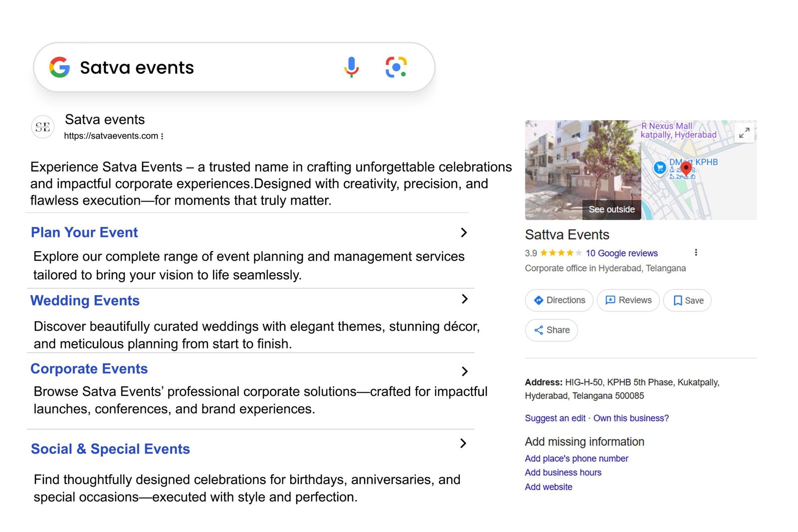
Task: Get Directions to Sattva Events
Action: point(559,301)
